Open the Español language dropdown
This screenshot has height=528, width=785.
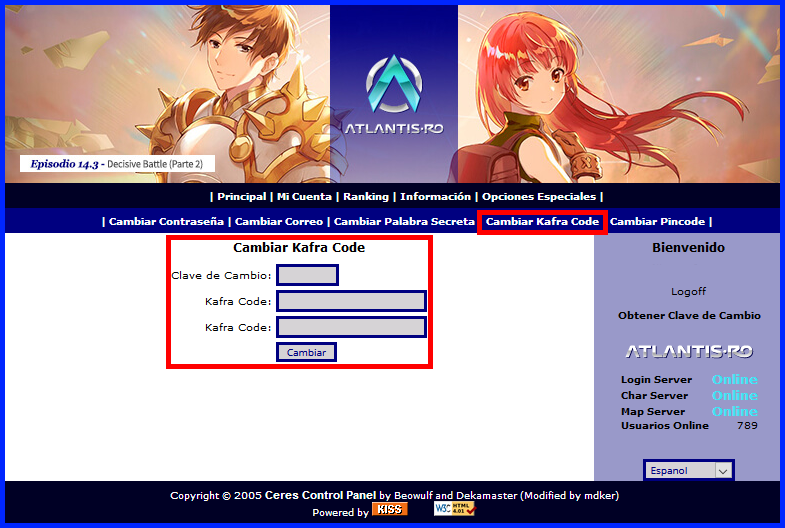point(689,470)
